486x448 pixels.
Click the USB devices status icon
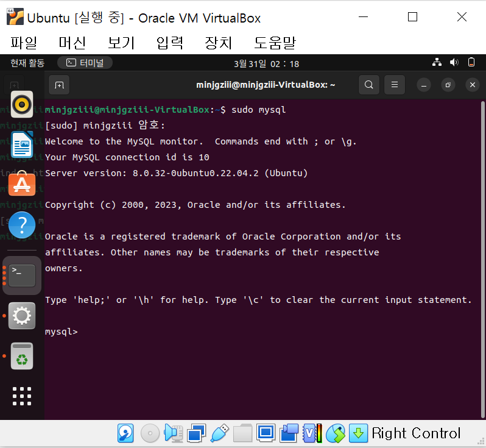click(x=219, y=433)
